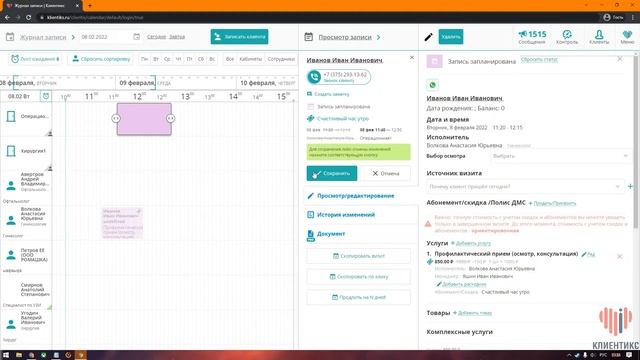Open the 'Клиенты' person icon
The width and height of the screenshot is (640, 360).
click(599, 37)
